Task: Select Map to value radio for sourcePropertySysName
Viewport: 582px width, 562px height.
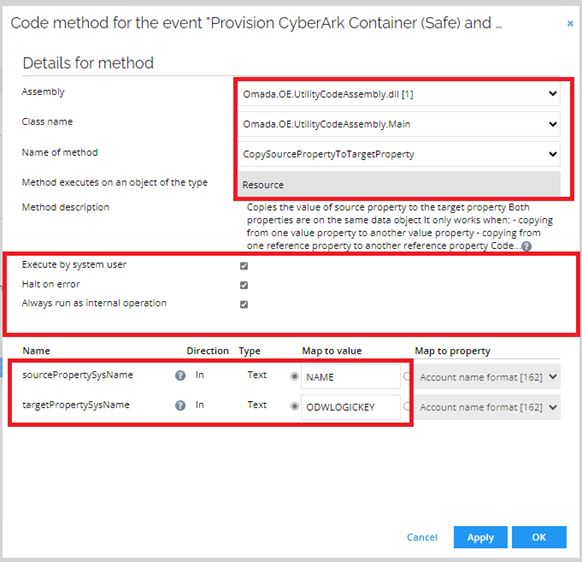Action: coord(294,376)
